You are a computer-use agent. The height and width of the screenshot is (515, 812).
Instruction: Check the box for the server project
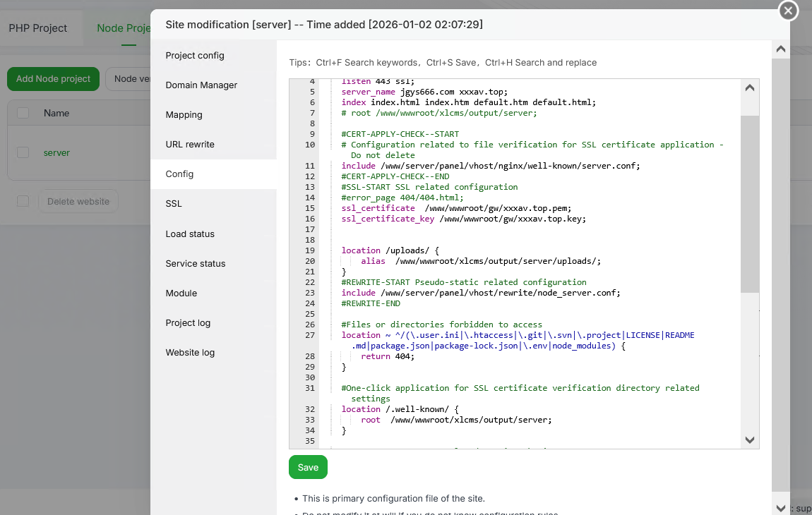(x=23, y=152)
